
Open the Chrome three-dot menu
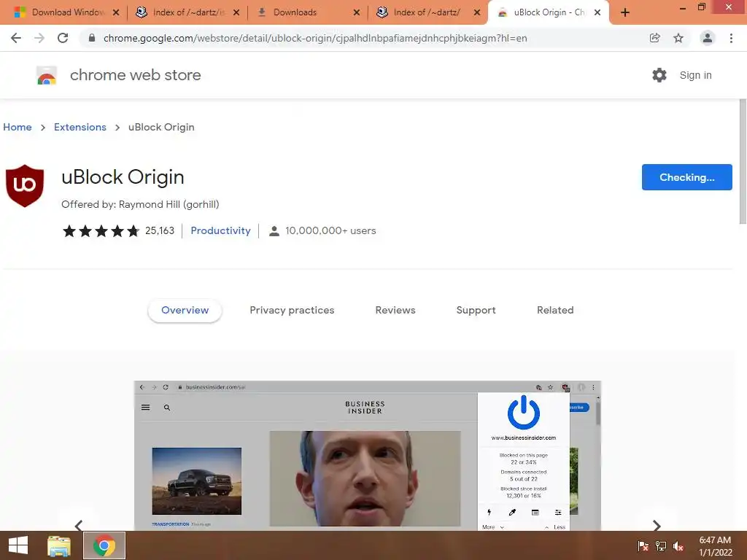731,38
